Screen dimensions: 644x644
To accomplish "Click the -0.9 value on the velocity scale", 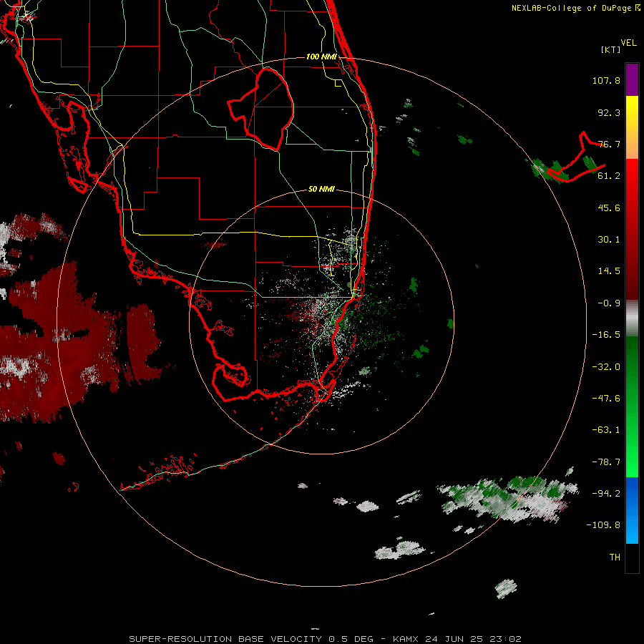I will (x=609, y=303).
